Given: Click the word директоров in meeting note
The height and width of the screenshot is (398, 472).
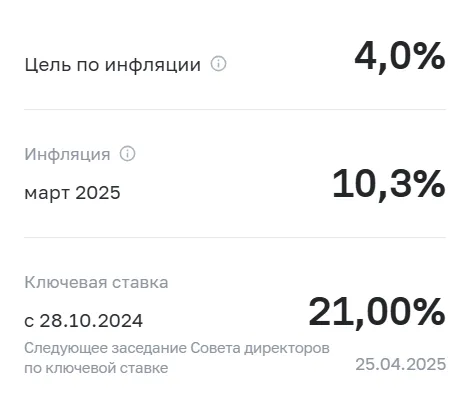Looking at the screenshot, I should [x=287, y=348].
